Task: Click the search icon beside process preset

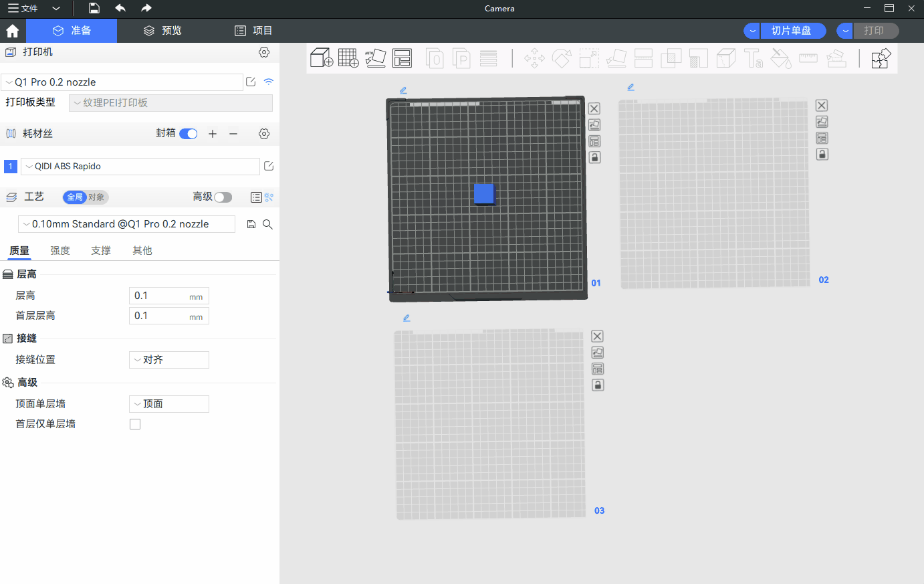Action: 267,224
